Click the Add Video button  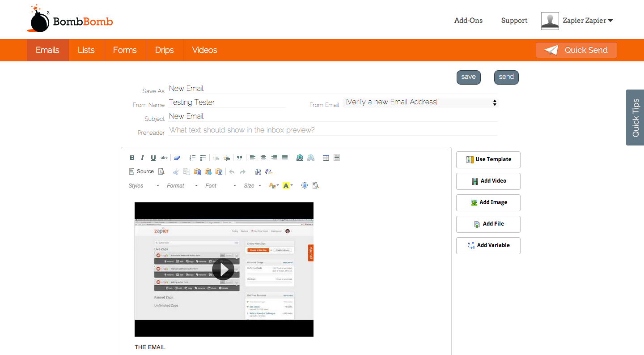click(488, 181)
